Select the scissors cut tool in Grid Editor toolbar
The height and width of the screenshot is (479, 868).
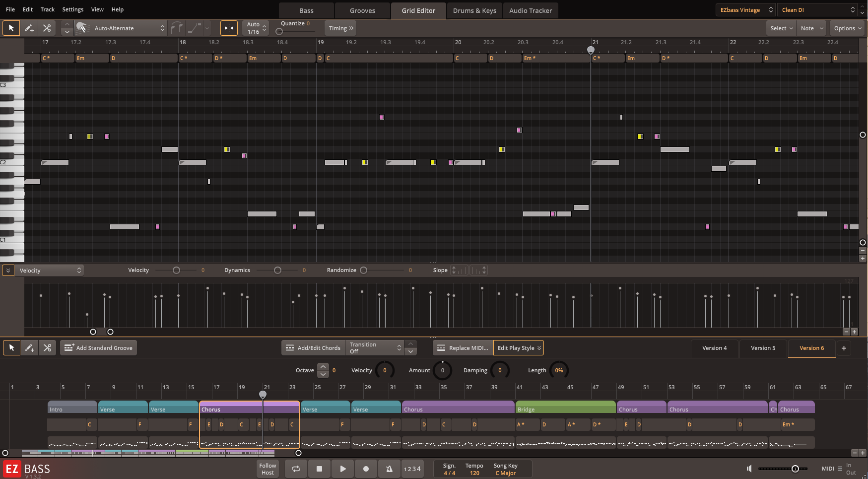(x=47, y=28)
